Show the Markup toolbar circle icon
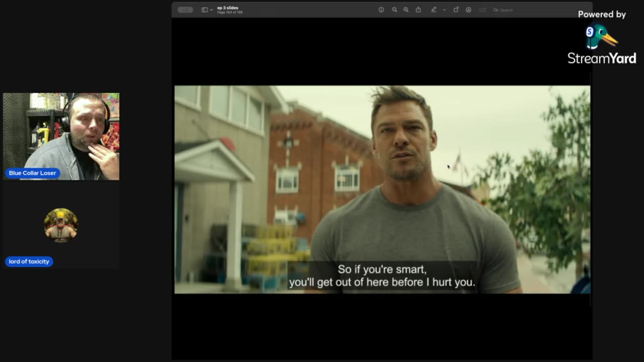 click(x=468, y=10)
